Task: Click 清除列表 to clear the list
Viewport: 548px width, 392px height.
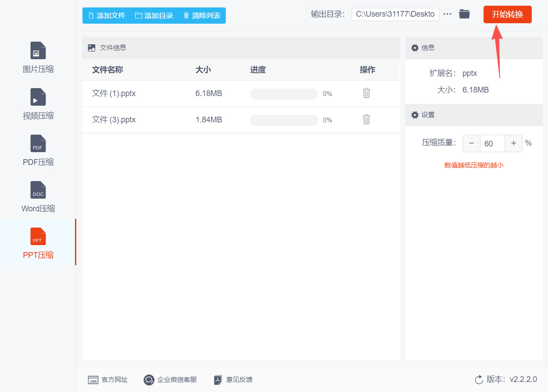Action: pyautogui.click(x=202, y=15)
